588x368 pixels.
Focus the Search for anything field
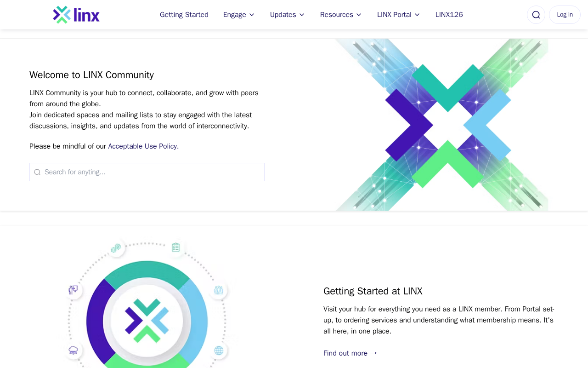coord(147,172)
